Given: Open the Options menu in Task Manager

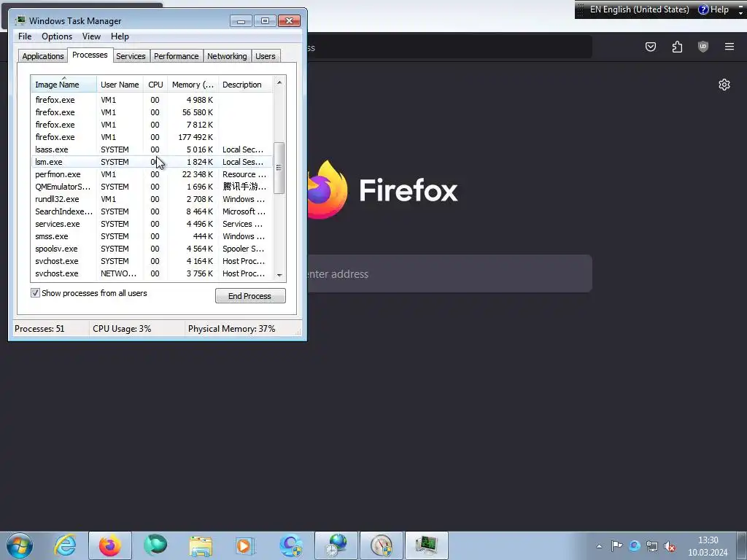Looking at the screenshot, I should (57, 36).
